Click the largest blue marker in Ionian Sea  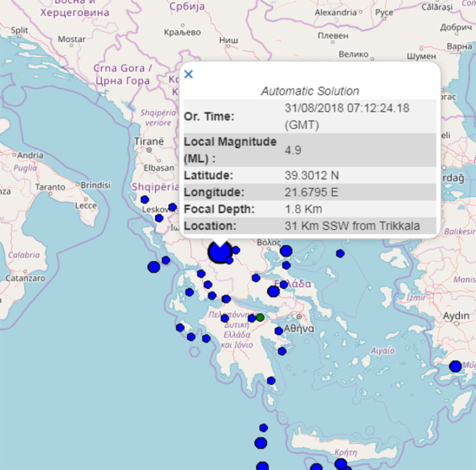[154, 267]
